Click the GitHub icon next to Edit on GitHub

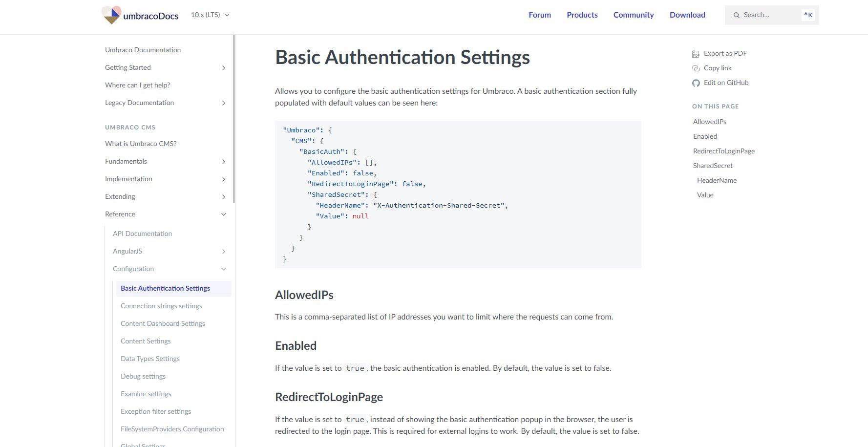tap(696, 83)
